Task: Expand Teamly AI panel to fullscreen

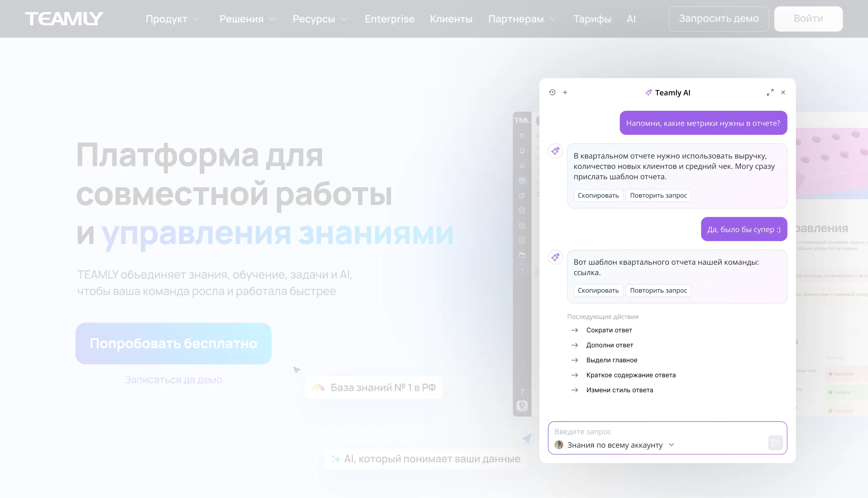Action: tap(770, 92)
